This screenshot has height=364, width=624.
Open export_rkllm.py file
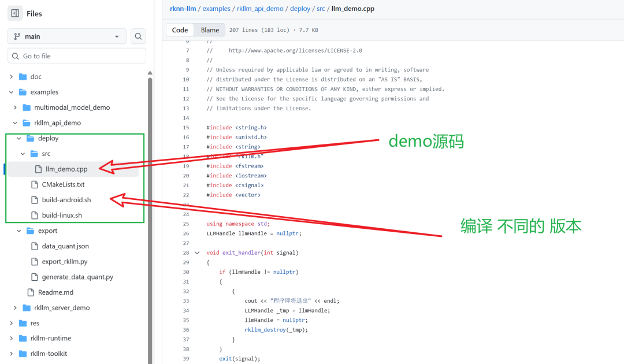coord(65,261)
